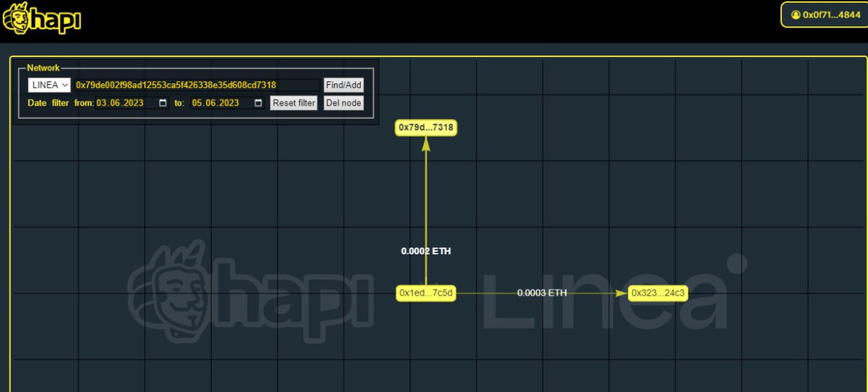The height and width of the screenshot is (392, 868).
Task: Click the 'to' date field 05.06.2023
Action: click(228, 103)
